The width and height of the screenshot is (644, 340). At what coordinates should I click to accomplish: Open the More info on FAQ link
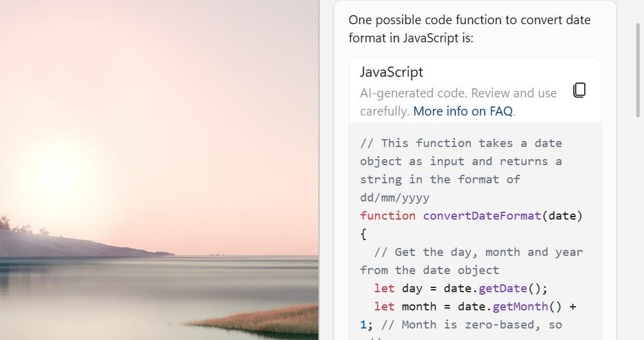pos(463,111)
